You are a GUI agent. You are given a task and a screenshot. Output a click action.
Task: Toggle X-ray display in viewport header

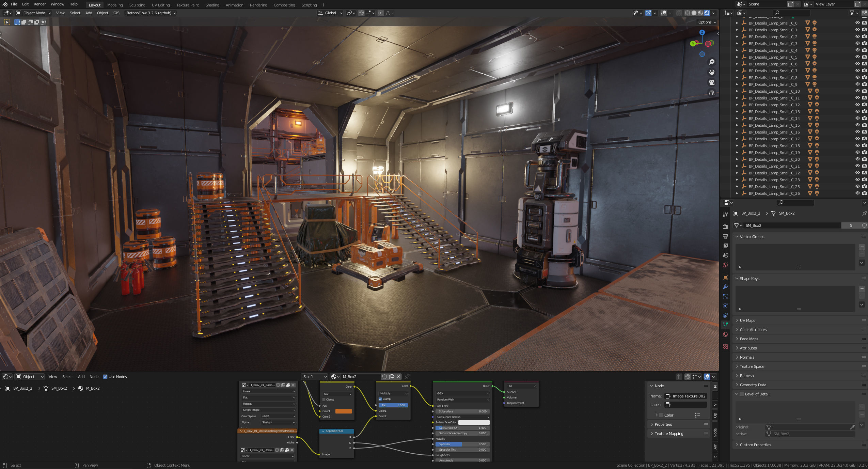coord(679,13)
